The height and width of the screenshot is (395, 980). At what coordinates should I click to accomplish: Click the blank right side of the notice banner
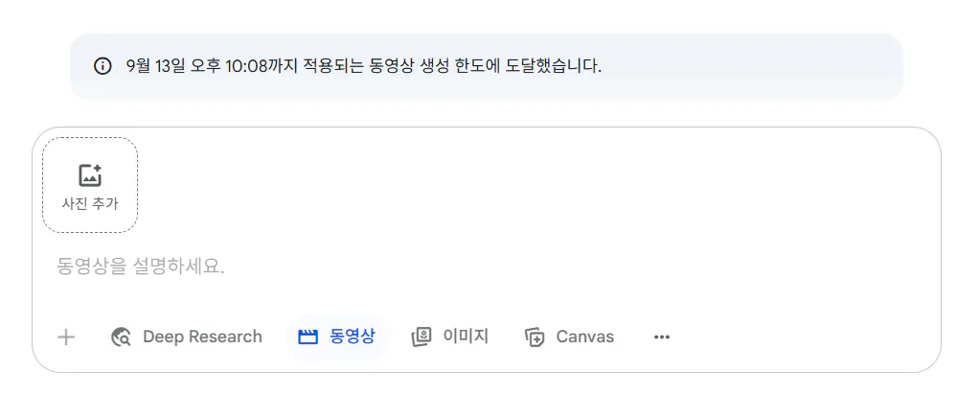tap(766, 66)
